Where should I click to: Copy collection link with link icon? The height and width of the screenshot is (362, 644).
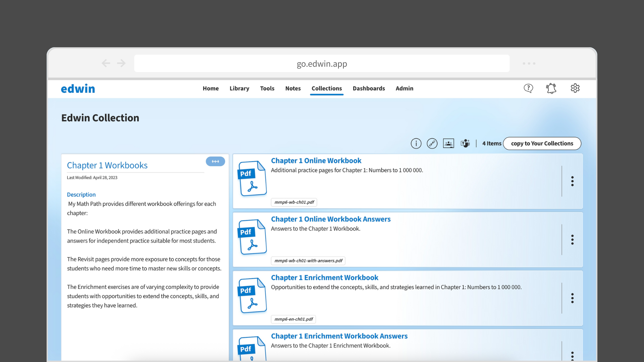(x=432, y=143)
